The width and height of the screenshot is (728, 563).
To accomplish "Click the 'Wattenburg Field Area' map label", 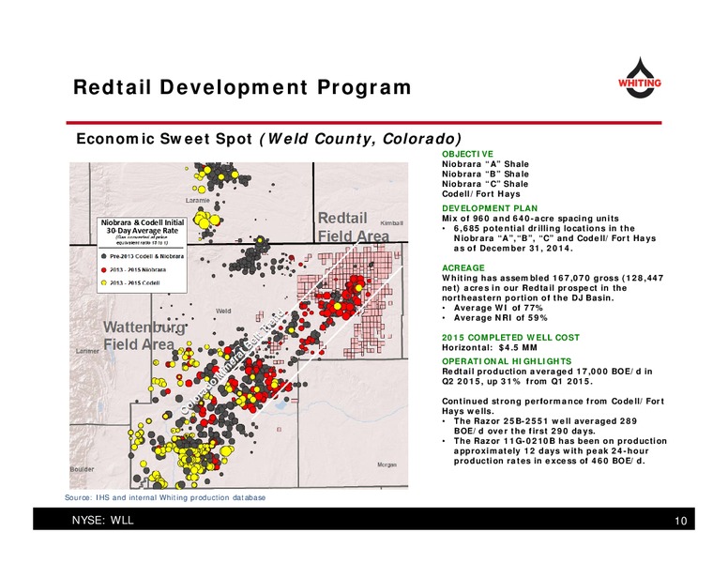I will click(x=144, y=335).
